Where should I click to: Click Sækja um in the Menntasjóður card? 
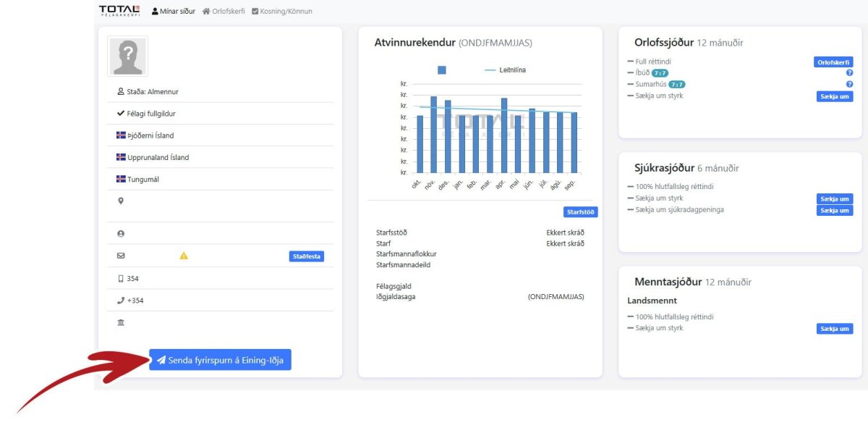tap(835, 329)
